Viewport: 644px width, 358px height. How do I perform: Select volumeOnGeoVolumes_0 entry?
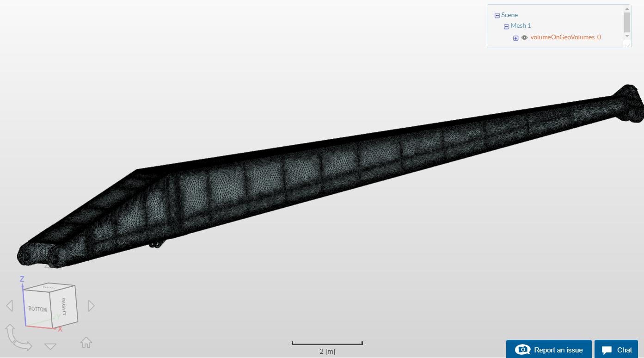(565, 37)
